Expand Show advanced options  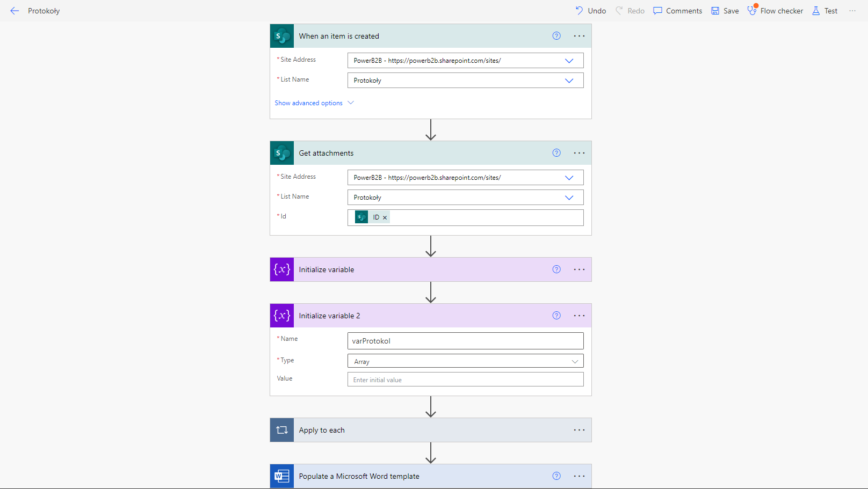point(314,103)
